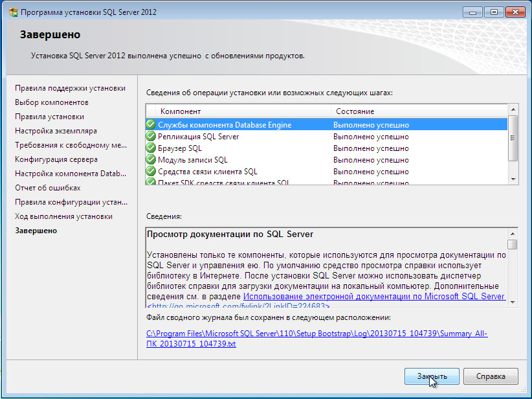Select the Службы компонента Database Engine row
This screenshot has height=399, width=532.
pyautogui.click(x=326, y=124)
